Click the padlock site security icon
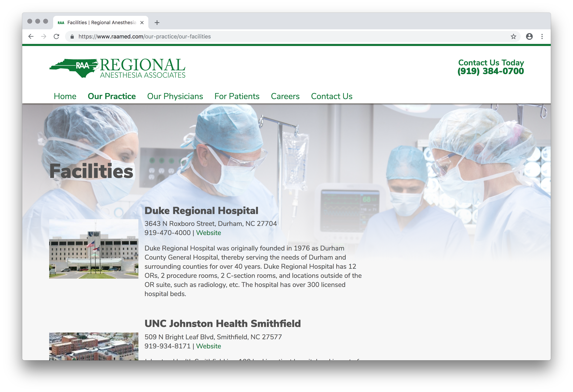The height and width of the screenshot is (392, 573). (72, 36)
